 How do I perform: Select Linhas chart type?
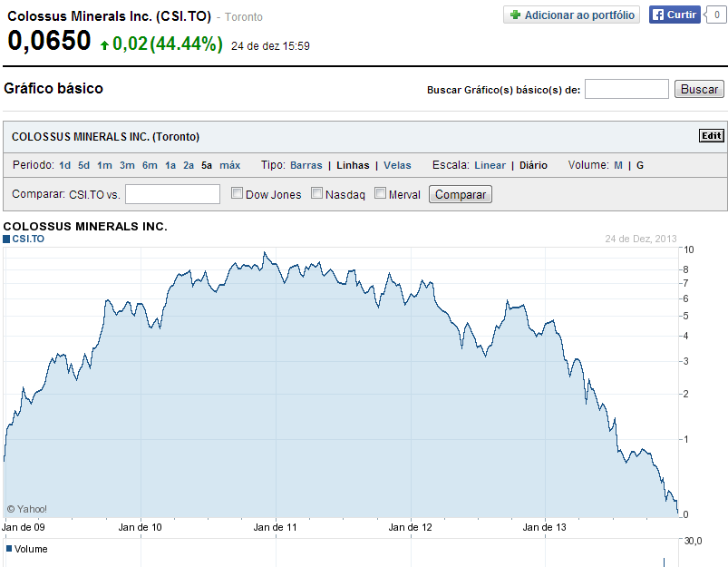pos(353,165)
